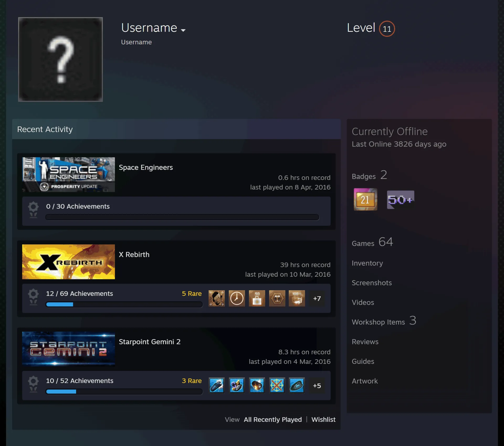Viewport: 504px width, 446px height.
Task: Open the first Starpoint Gemini 2 ship achievement
Action: pyautogui.click(x=217, y=385)
